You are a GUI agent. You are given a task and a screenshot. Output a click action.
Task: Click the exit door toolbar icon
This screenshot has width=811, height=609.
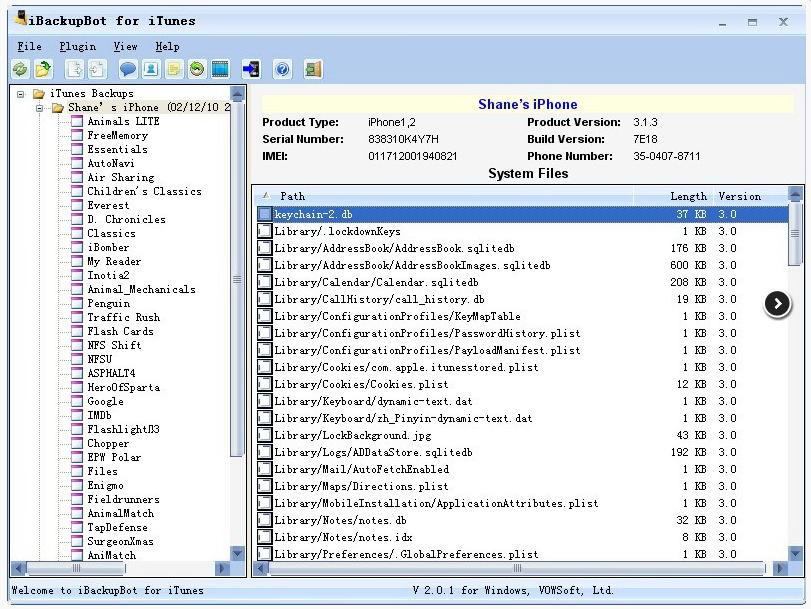pyautogui.click(x=313, y=69)
